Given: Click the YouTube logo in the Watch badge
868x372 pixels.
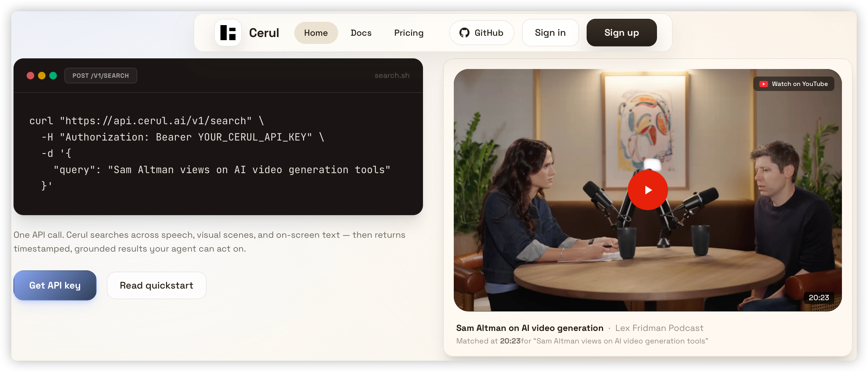Looking at the screenshot, I should [x=763, y=84].
